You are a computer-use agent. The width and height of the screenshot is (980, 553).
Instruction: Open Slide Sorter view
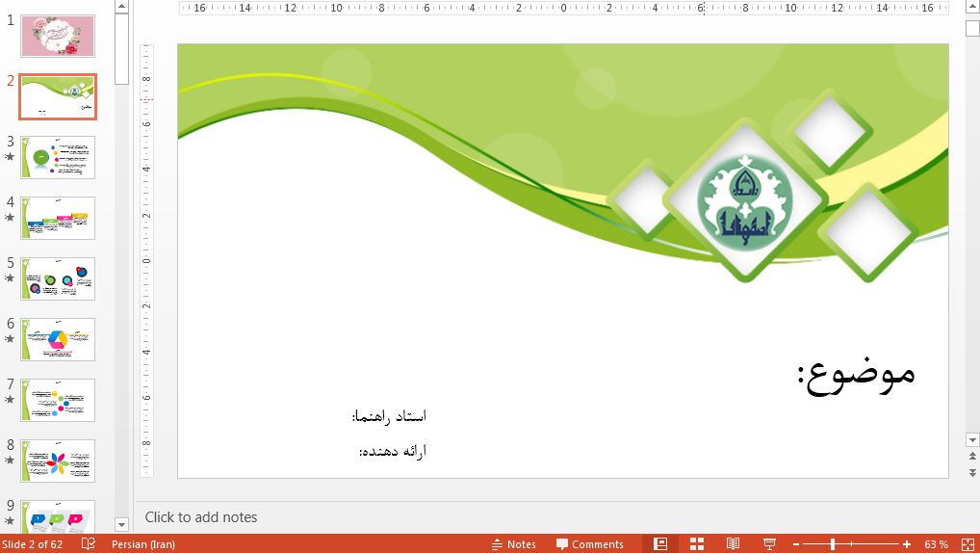[x=697, y=544]
